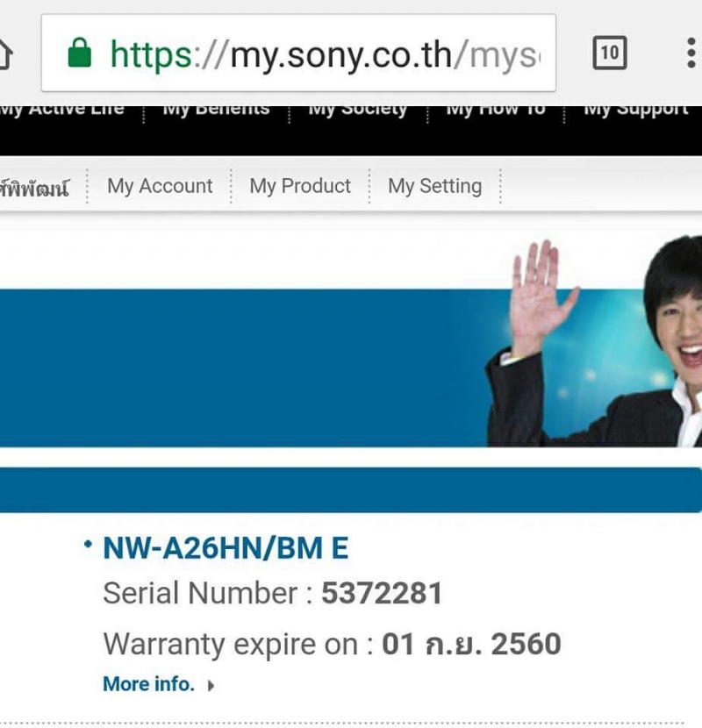Click the Thai username before My Account

pos(35,188)
